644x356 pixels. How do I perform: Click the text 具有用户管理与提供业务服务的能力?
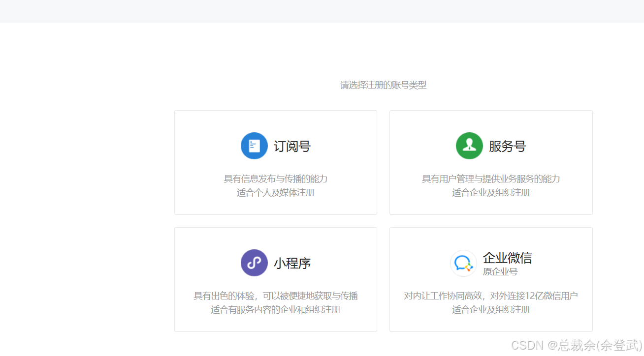pyautogui.click(x=491, y=179)
